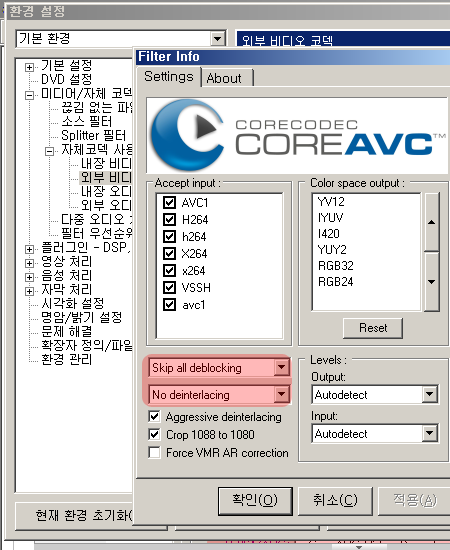The height and width of the screenshot is (550, 450).
Task: Select 다중 오디오 tree item
Action: (96, 219)
